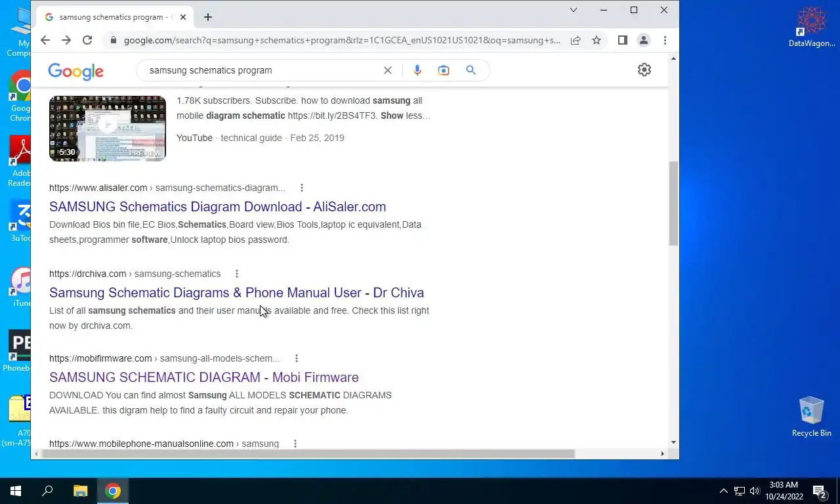840x504 pixels.
Task: View site lock information icon
Action: (114, 40)
